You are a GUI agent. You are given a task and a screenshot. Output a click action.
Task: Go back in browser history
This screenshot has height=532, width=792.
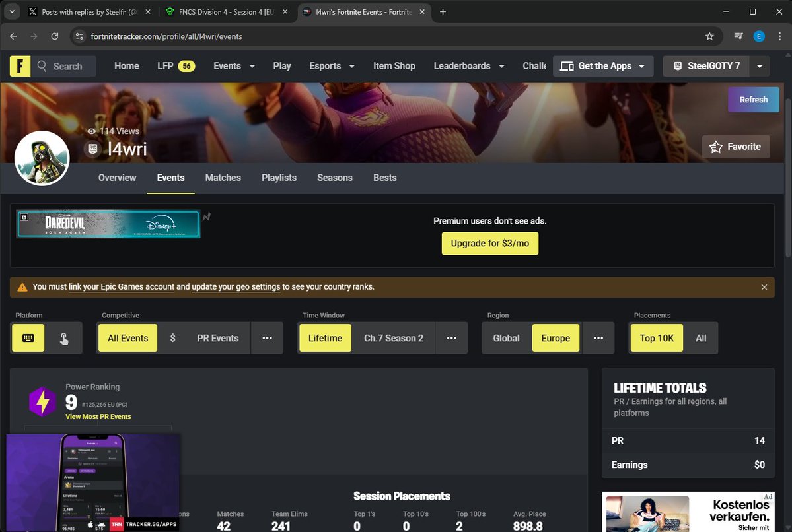coord(14,36)
